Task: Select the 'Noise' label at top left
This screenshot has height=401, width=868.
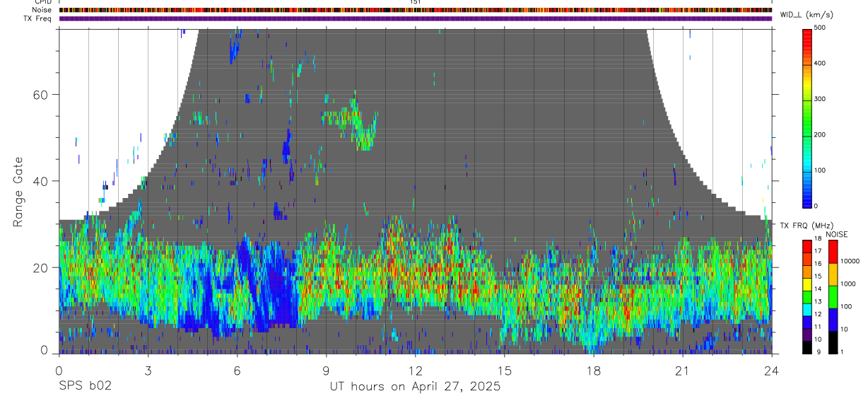Action: coord(42,10)
